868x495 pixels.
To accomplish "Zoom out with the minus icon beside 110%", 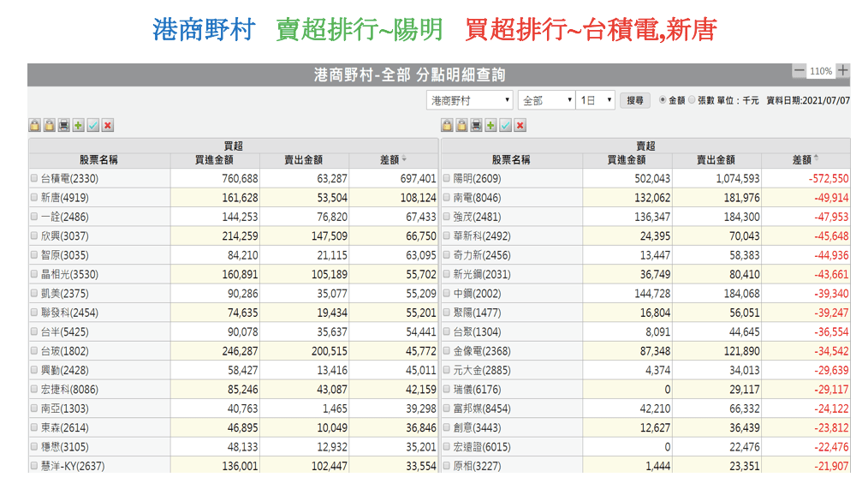I will coord(799,71).
